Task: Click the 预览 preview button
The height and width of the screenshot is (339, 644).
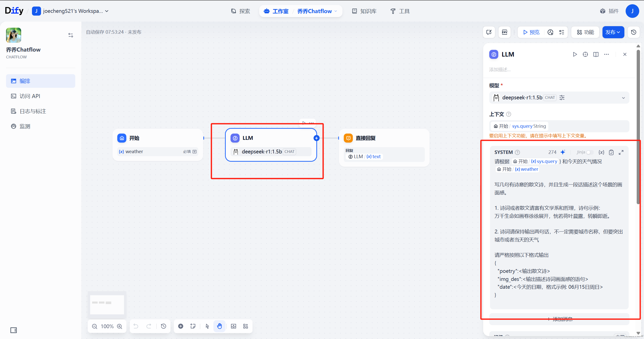Action: tap(532, 32)
